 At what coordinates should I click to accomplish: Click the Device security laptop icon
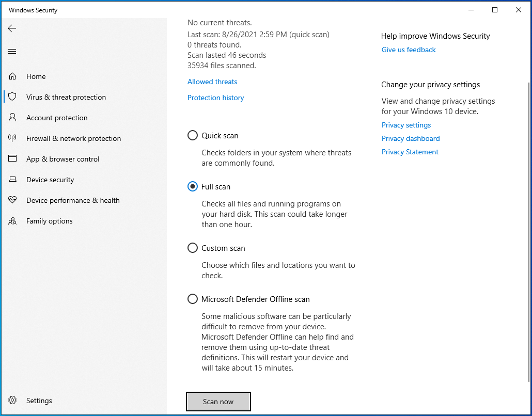click(12, 179)
